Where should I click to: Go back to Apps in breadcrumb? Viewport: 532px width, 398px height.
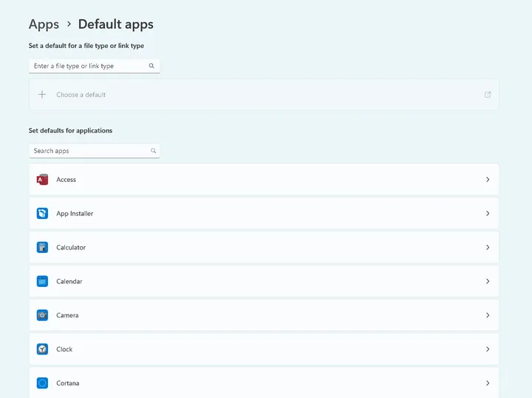44,24
